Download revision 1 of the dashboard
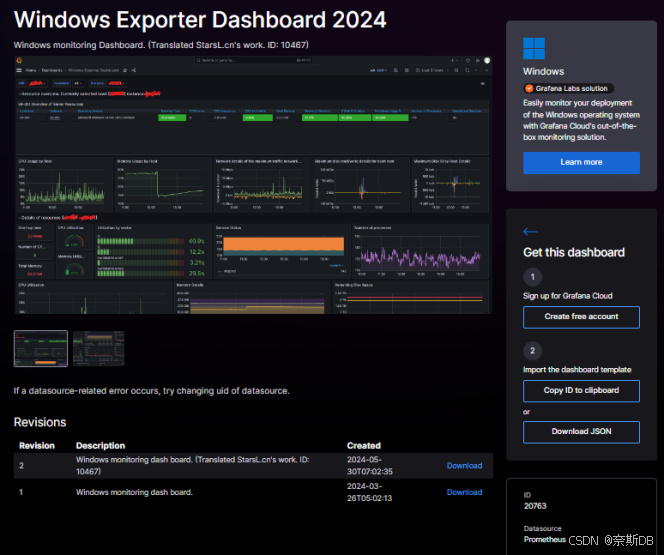 pos(464,492)
